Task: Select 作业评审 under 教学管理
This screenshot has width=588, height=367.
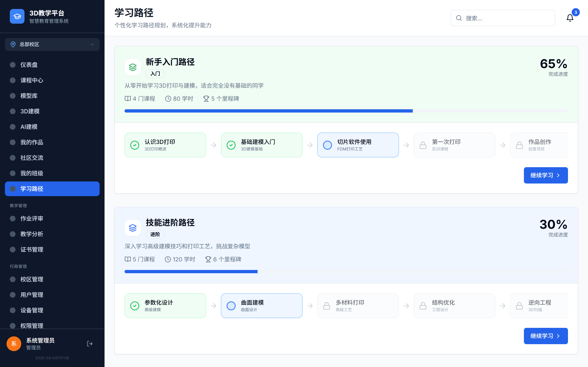Action: click(x=32, y=218)
